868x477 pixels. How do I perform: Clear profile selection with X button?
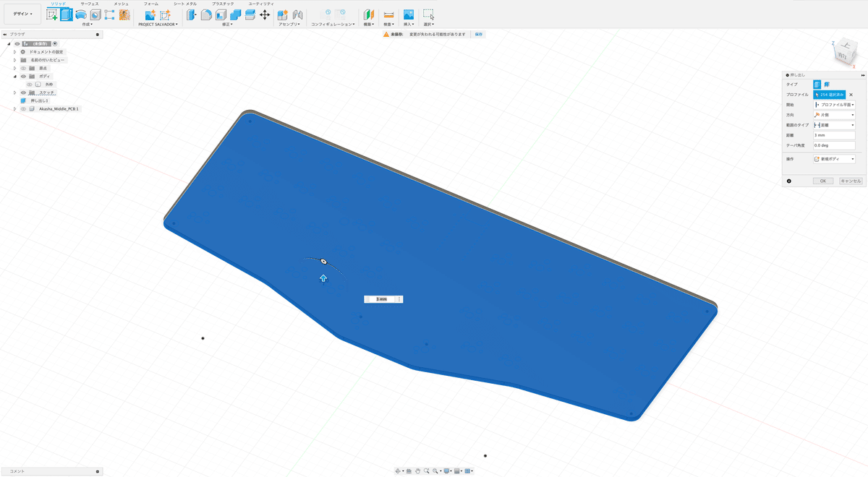(851, 95)
